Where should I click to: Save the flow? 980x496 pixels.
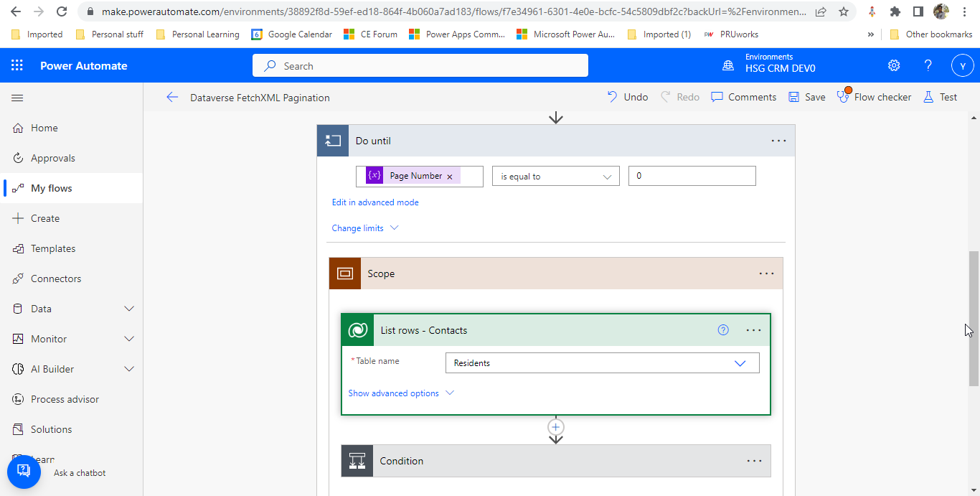pos(806,96)
